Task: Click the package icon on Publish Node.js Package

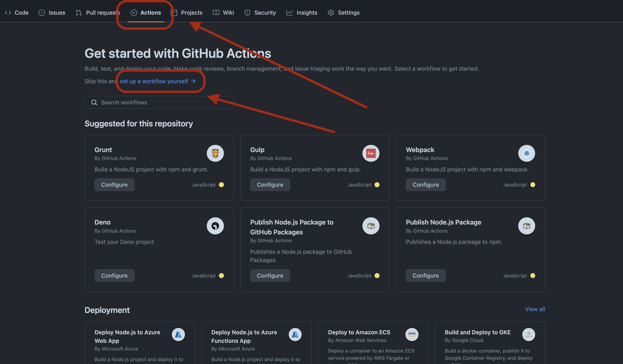Action: click(526, 226)
